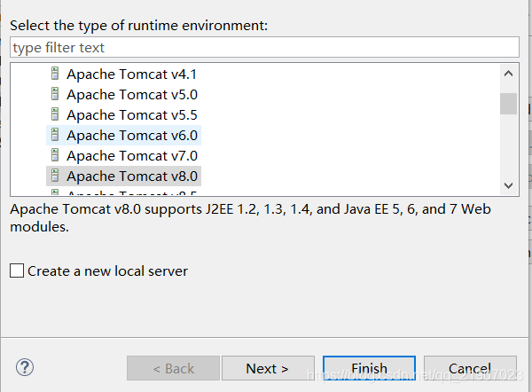The image size is (532, 392).
Task: Click the server icon beside Apache Tomcat v8.0
Action: (55, 175)
